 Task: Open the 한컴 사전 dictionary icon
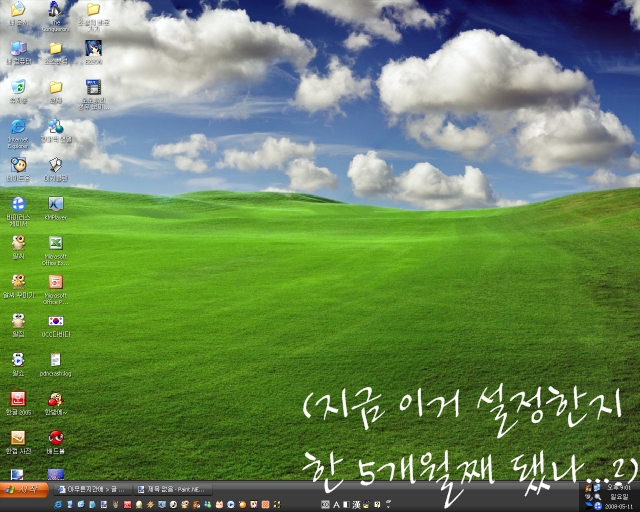click(18, 438)
